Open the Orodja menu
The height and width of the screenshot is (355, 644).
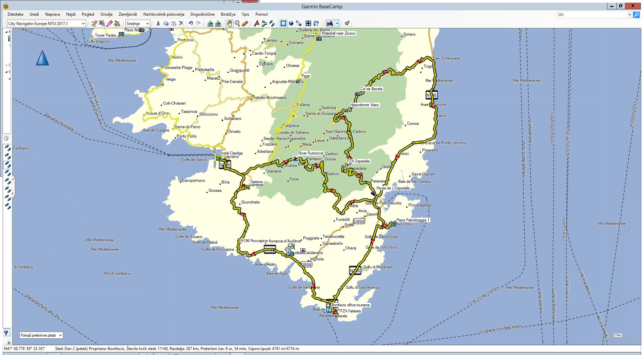[x=106, y=14]
